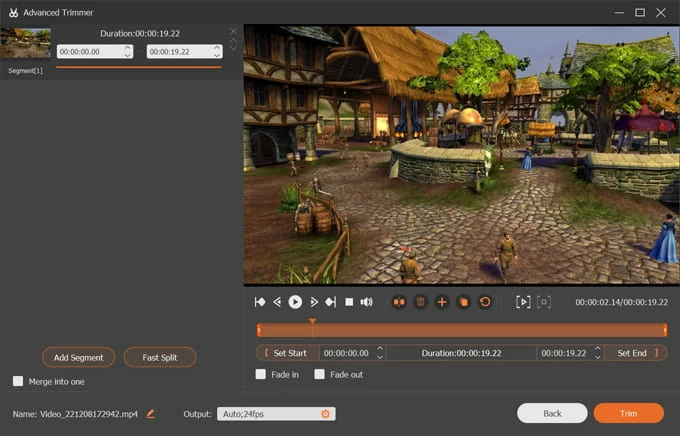680x436 pixels.
Task: Click the split segment icon
Action: coord(399,301)
